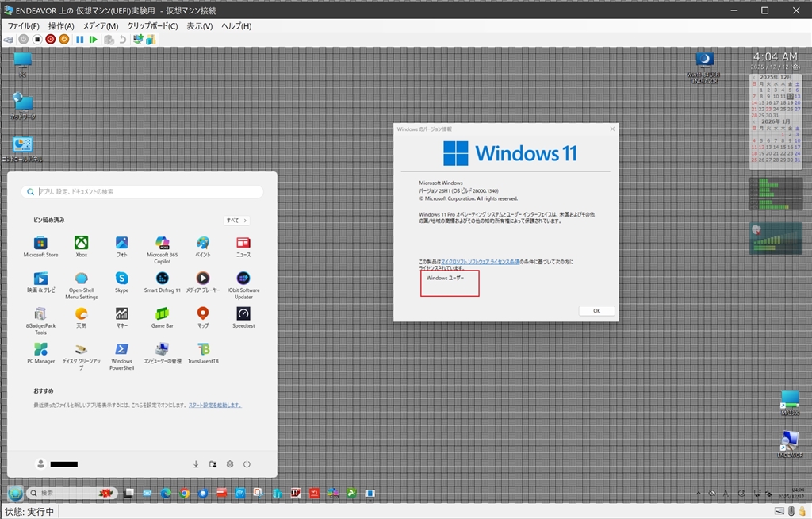Viewport: 812px width, 519px height.
Task: Launch メディア プレーヤー
Action: tap(203, 283)
